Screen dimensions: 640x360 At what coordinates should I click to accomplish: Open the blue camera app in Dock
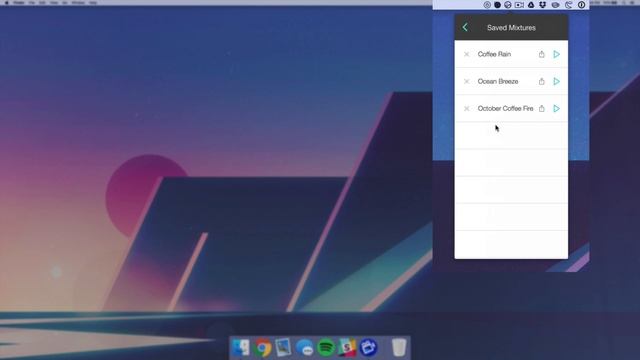(368, 348)
